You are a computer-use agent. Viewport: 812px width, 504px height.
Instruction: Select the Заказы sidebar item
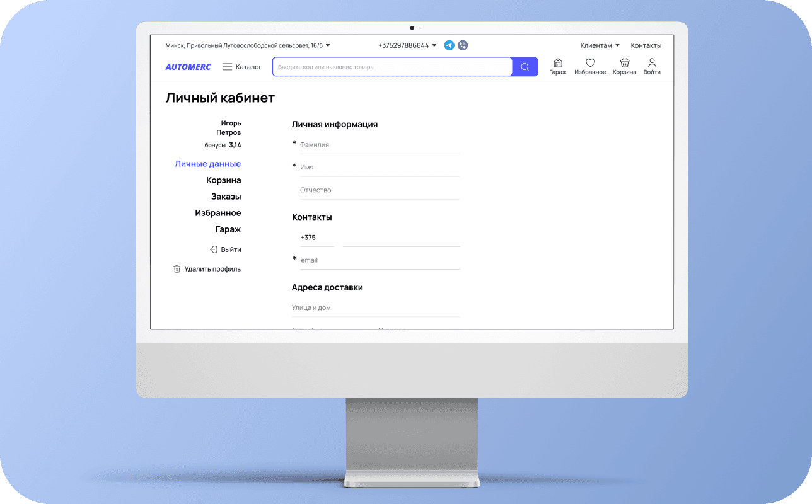tap(226, 197)
